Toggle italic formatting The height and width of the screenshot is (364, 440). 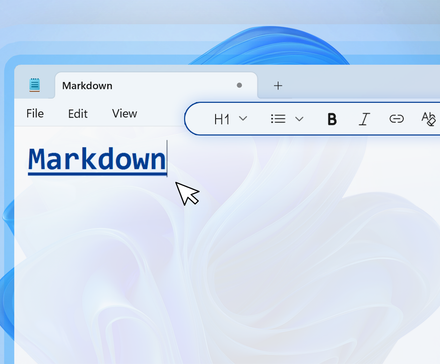pyautogui.click(x=364, y=119)
